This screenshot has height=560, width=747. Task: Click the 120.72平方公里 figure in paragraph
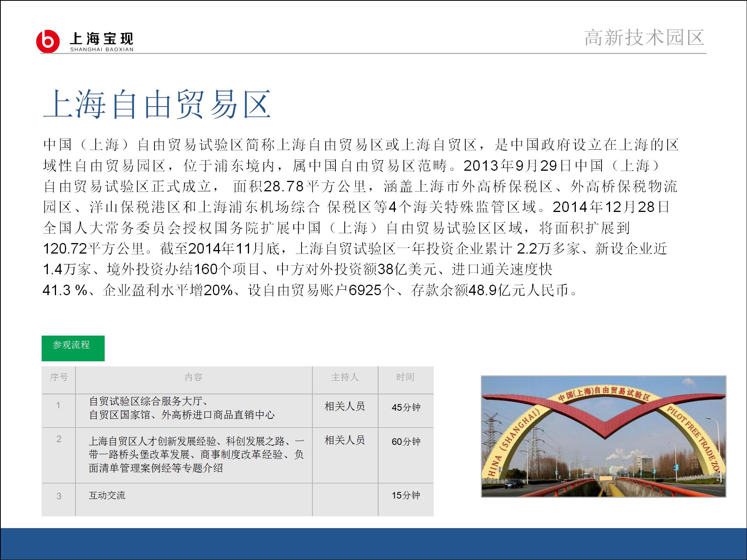click(x=94, y=248)
